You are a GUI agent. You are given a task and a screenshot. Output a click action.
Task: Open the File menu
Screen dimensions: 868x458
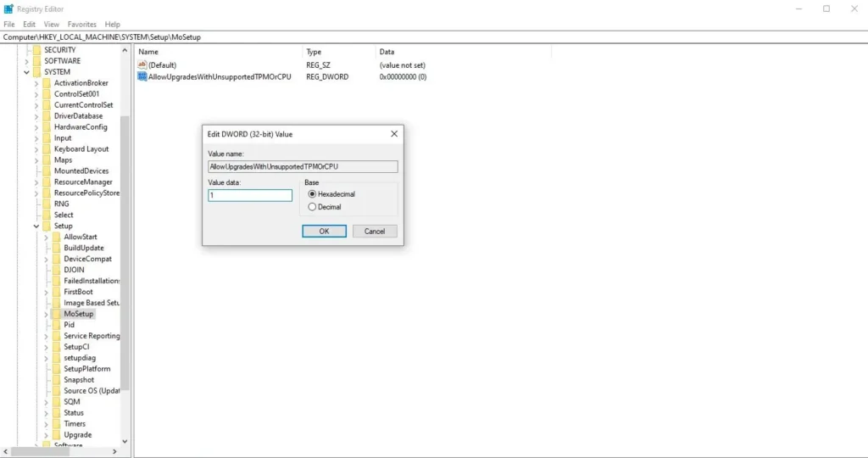pyautogui.click(x=8, y=25)
